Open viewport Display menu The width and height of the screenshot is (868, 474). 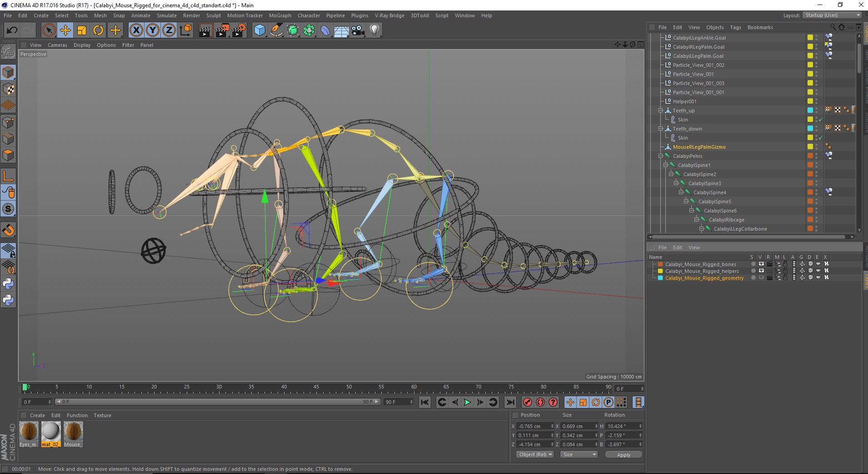[x=82, y=45]
